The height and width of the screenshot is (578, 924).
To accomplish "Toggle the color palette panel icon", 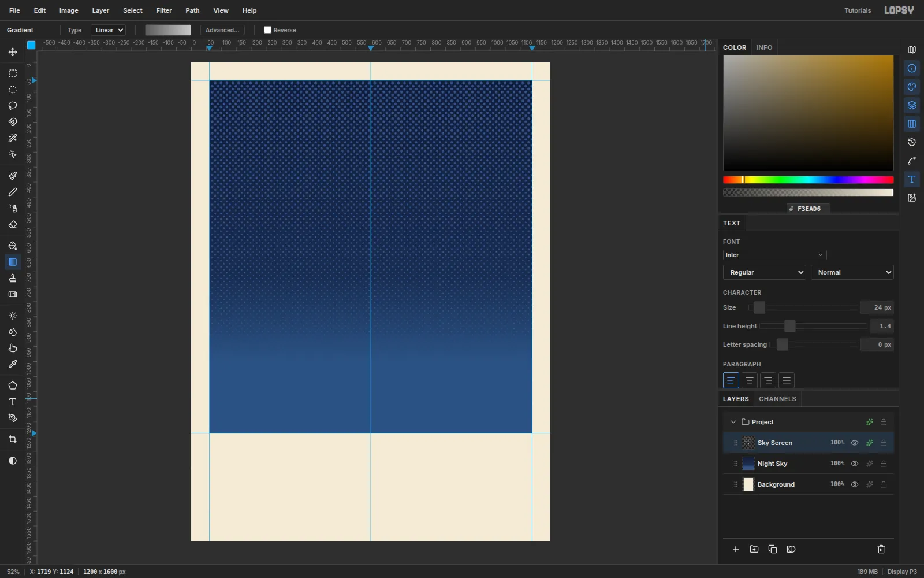I will pos(912,87).
